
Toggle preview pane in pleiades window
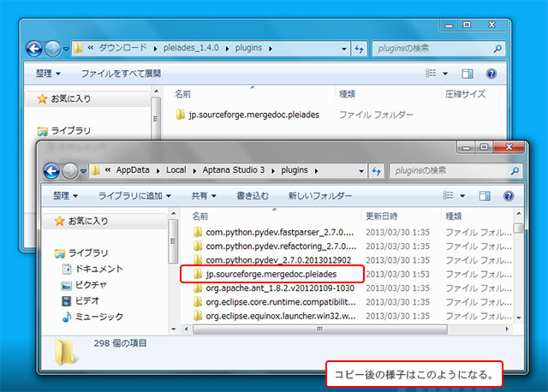coord(468,74)
